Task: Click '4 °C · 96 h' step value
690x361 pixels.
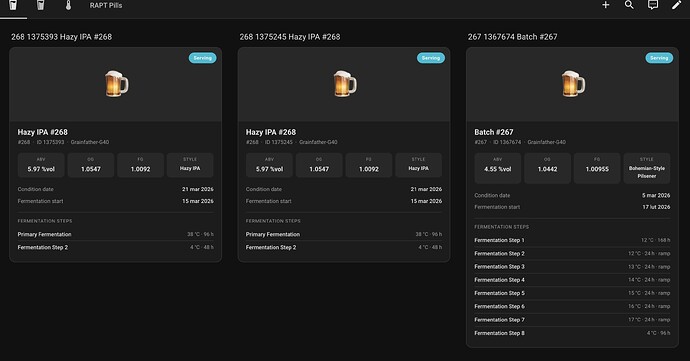Action: pos(659,333)
